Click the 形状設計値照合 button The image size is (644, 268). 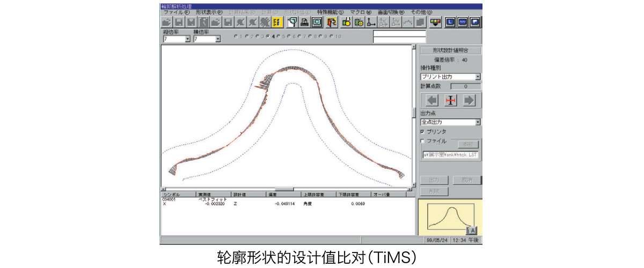click(450, 50)
